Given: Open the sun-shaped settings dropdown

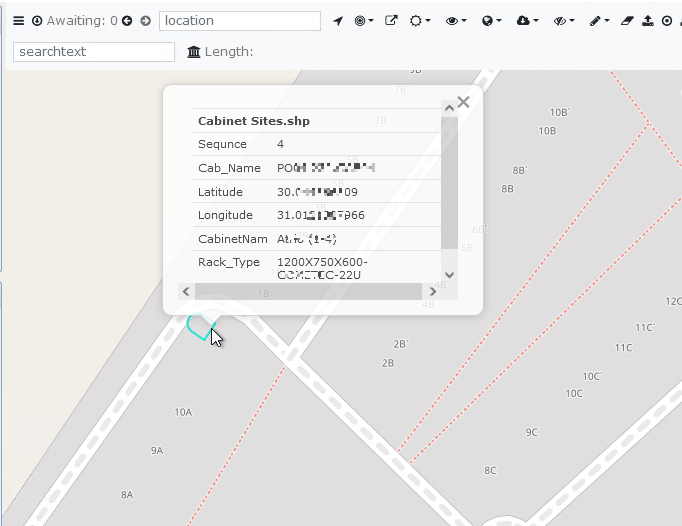Looking at the screenshot, I should [x=421, y=21].
